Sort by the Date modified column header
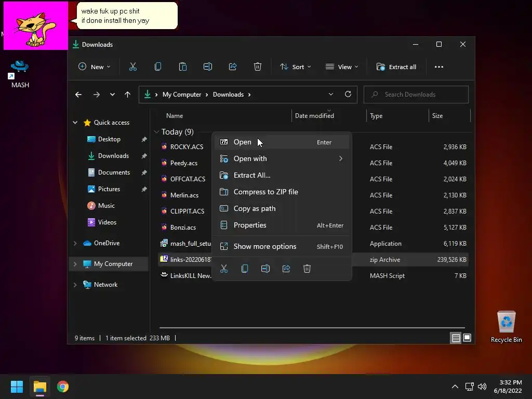The image size is (532, 399). pyautogui.click(x=314, y=116)
